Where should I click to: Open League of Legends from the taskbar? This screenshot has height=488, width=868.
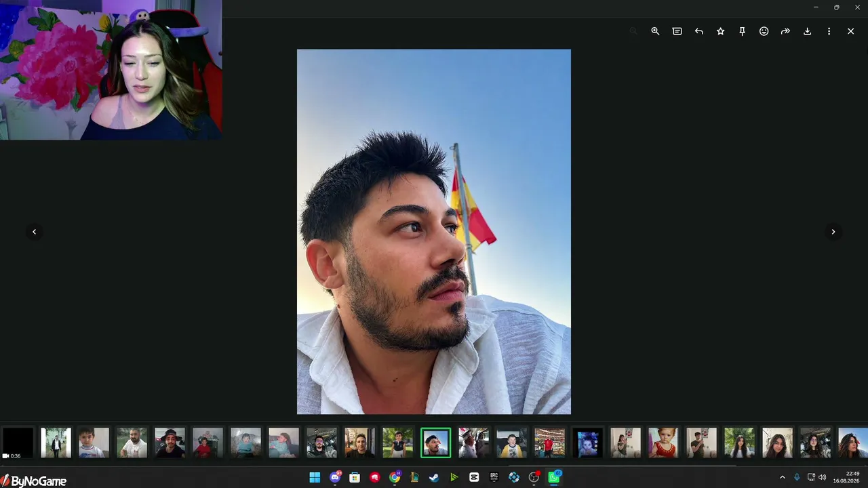414,477
